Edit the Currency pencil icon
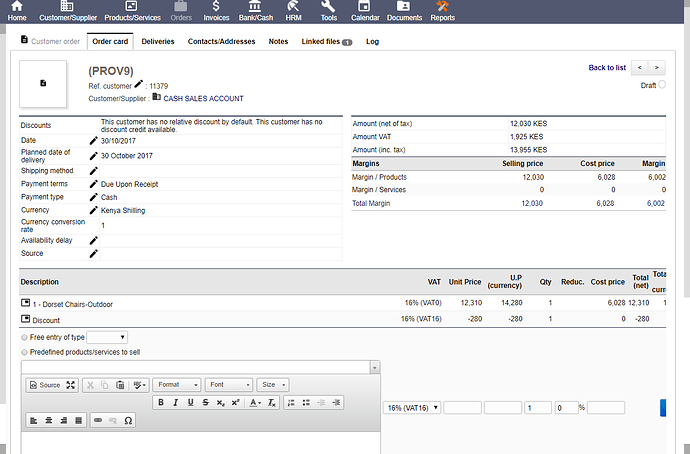The width and height of the screenshot is (690, 454). (x=93, y=210)
